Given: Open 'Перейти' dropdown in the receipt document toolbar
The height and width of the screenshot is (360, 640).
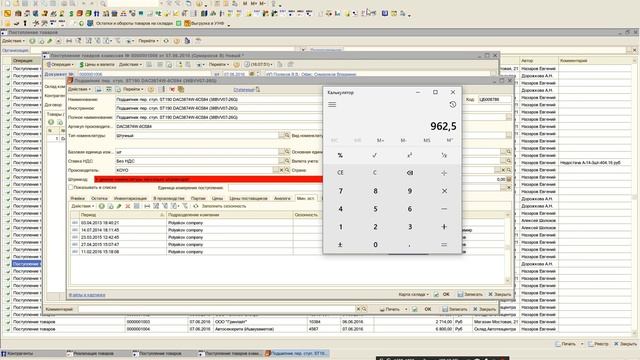Looking at the screenshot, I should click(x=219, y=64).
